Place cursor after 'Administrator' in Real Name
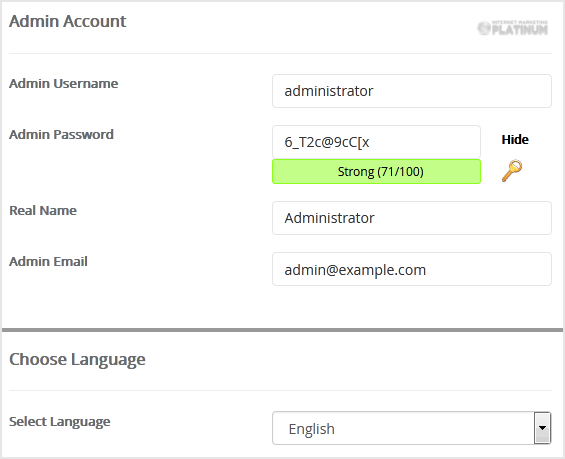Image resolution: width=565 pixels, height=459 pixels. pyautogui.click(x=376, y=218)
